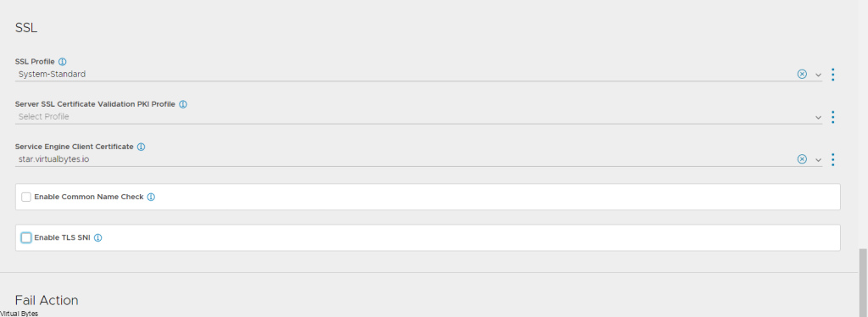Viewport: 868px width, 317px height.
Task: Expand the Service Engine Client Certificate chevron
Action: (818, 160)
